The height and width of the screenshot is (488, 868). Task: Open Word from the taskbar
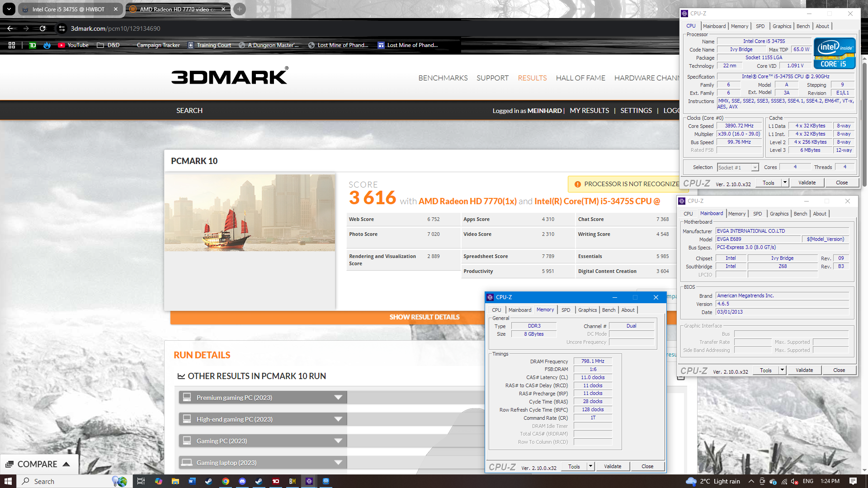192,481
